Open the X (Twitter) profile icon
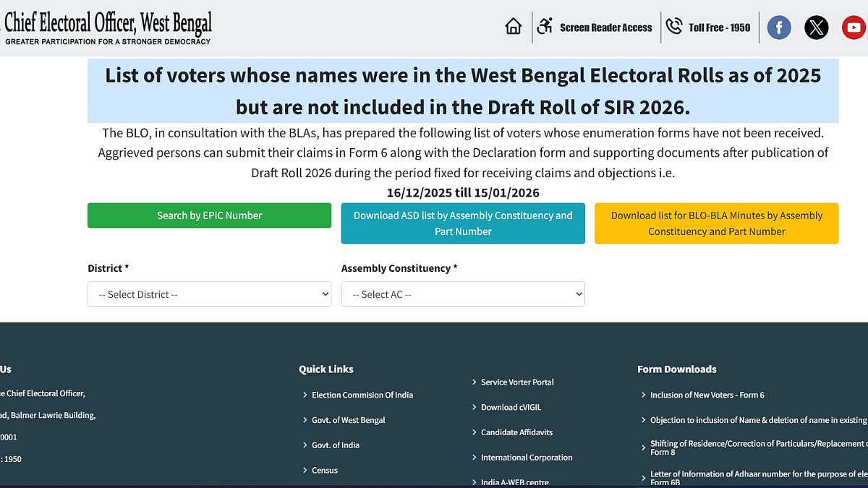 [x=816, y=27]
